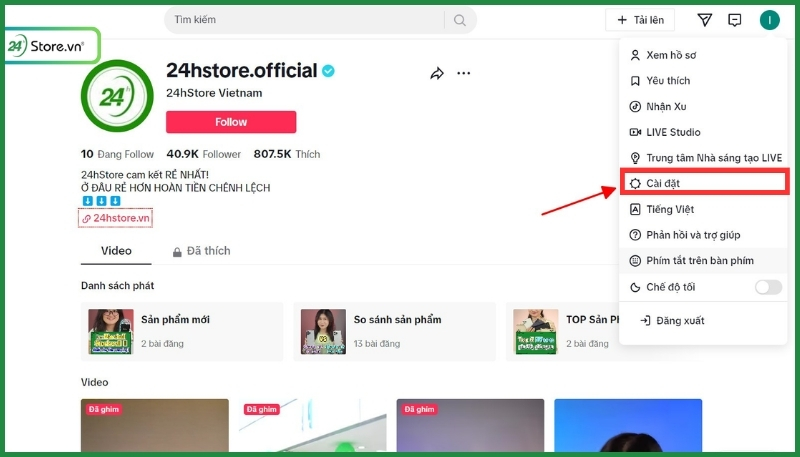Viewport: 800px width, 457px height.
Task: Select Nhận Xu menu item
Action: click(703, 107)
